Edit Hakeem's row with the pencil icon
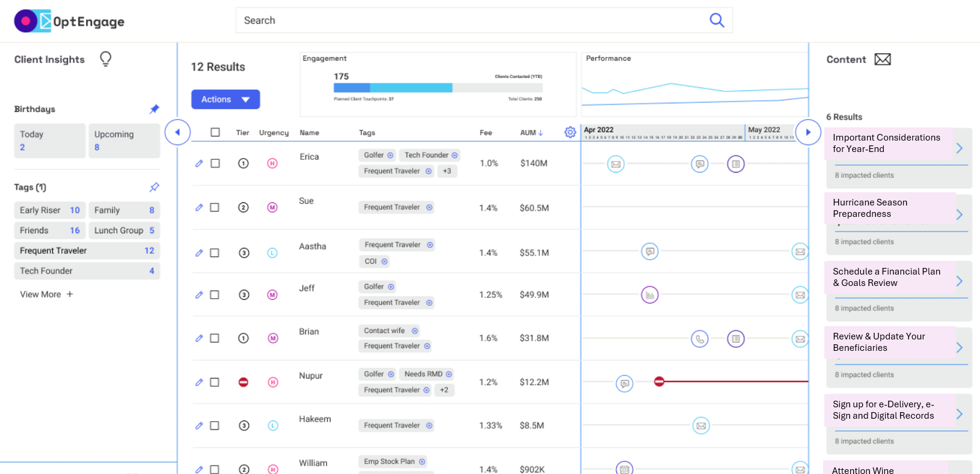Screen dimensions: 980x474 199,425
